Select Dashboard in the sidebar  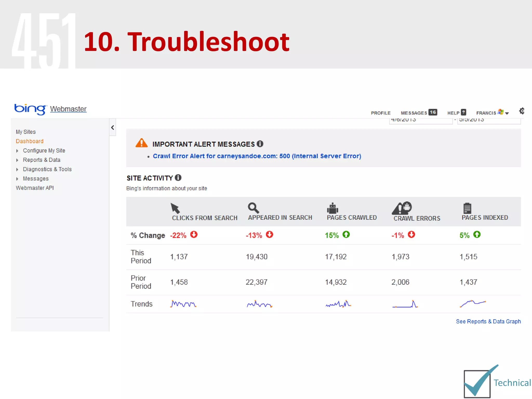click(30, 141)
